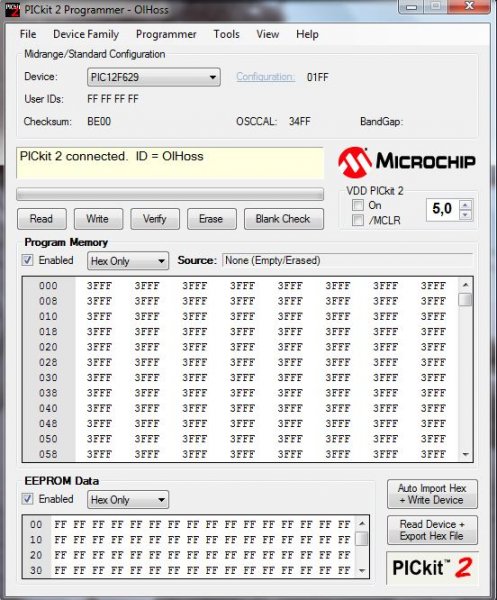Open the View menu
497x600 pixels.
[x=267, y=34]
